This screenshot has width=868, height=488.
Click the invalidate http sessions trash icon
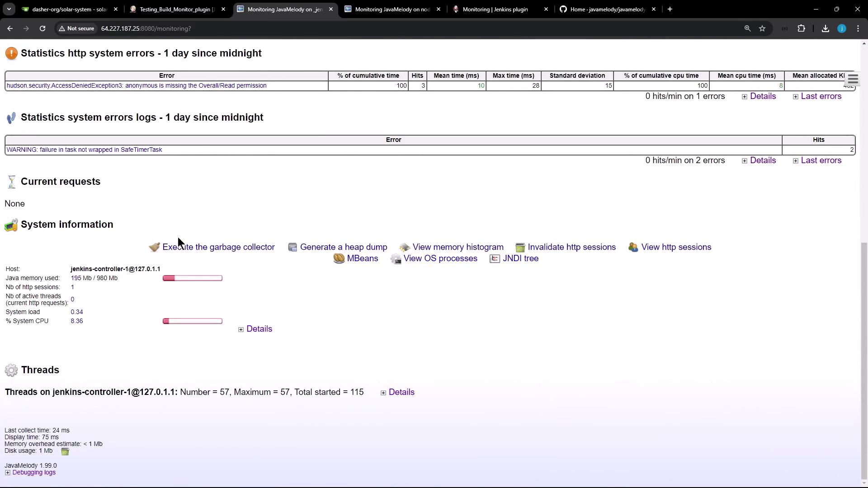[520, 247]
